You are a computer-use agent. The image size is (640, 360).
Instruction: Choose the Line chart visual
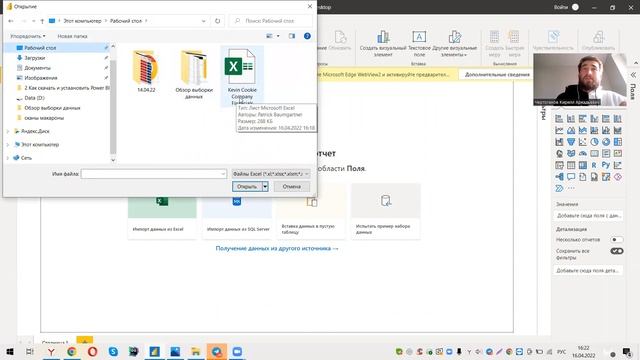pyautogui.click(x=559, y=130)
